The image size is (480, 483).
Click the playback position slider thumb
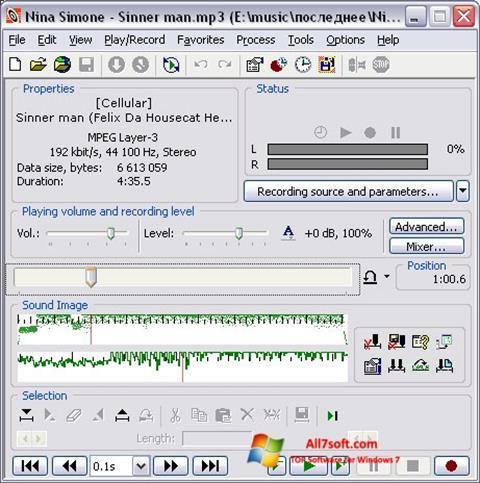click(x=91, y=277)
